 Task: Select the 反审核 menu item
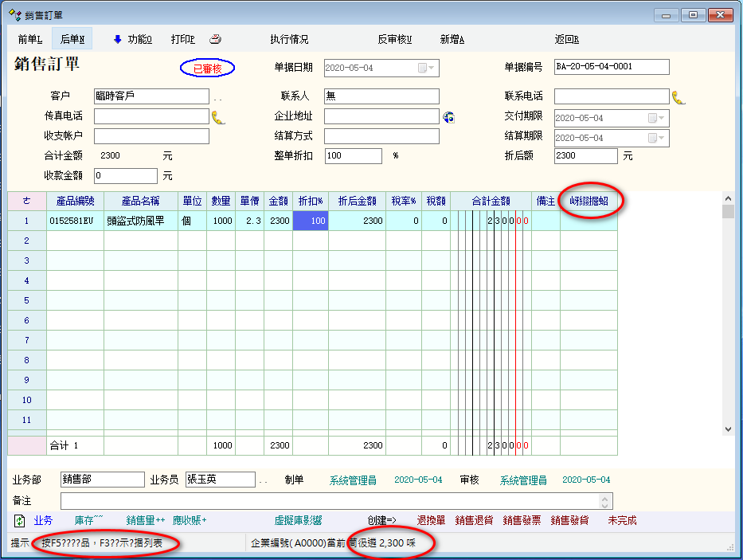[394, 39]
